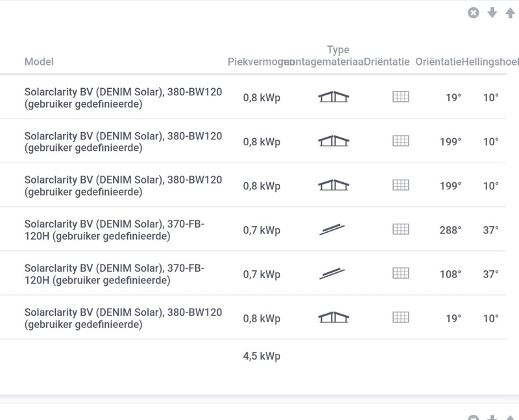Screen dimensions: 519x420
Task: Move the panel up with arrow icon
Action: (510, 13)
